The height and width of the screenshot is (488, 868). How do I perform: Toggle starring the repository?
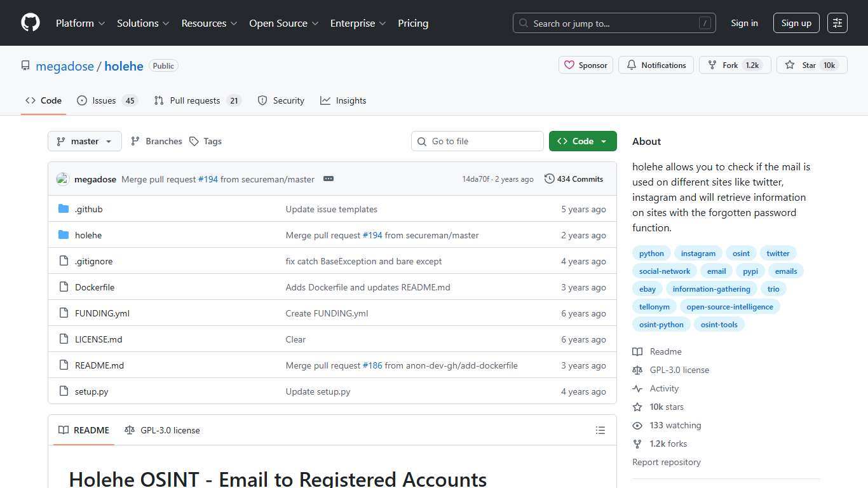click(x=811, y=65)
